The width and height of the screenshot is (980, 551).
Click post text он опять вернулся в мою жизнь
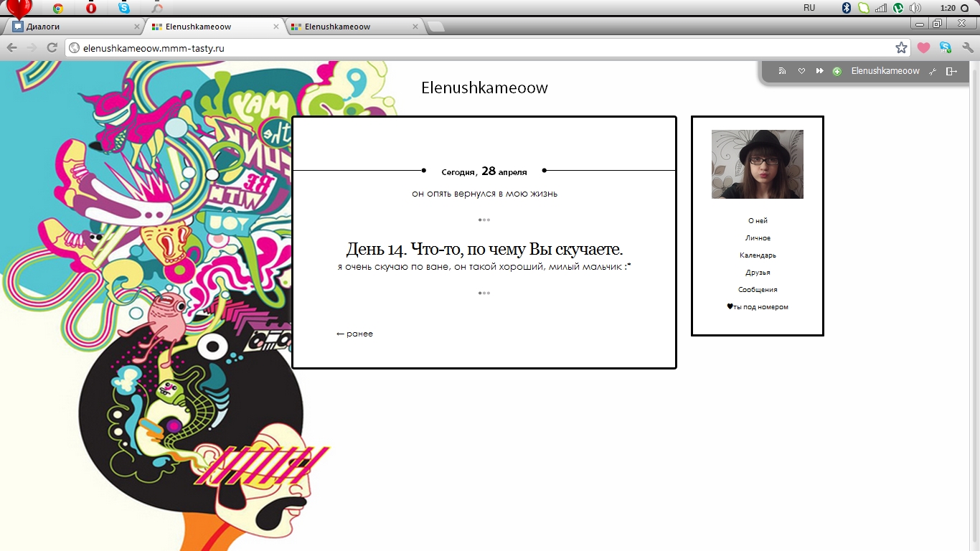484,194
